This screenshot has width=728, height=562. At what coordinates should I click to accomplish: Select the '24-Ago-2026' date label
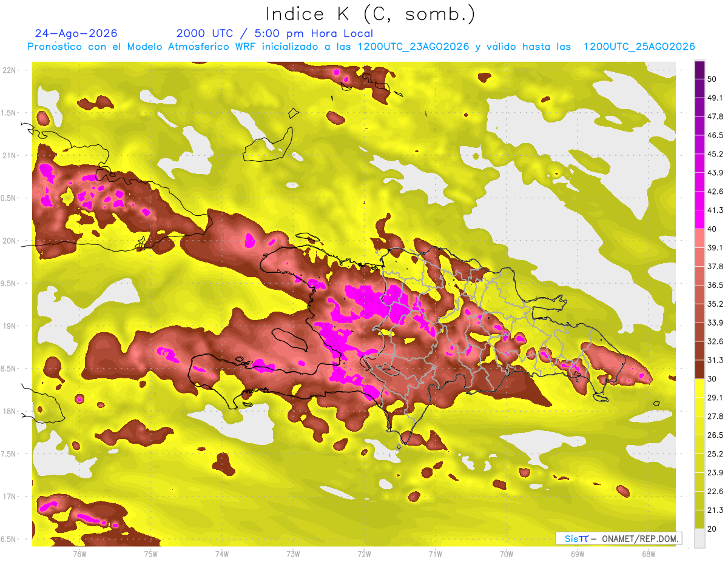tap(76, 33)
